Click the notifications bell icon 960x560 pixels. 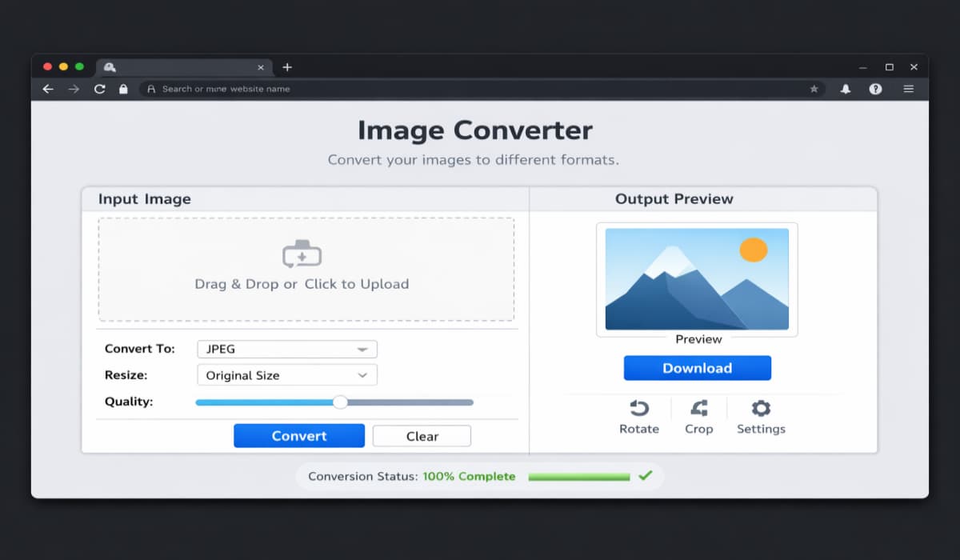[x=843, y=89]
